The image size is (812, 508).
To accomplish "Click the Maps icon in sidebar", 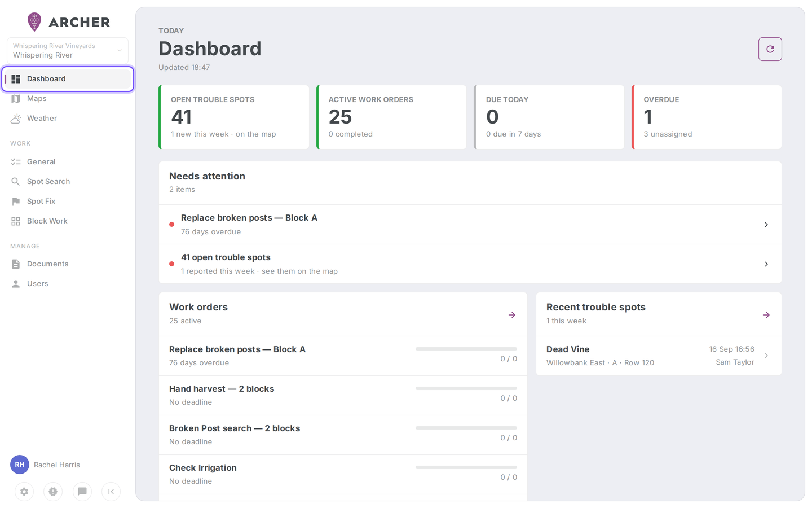I will coord(16,99).
